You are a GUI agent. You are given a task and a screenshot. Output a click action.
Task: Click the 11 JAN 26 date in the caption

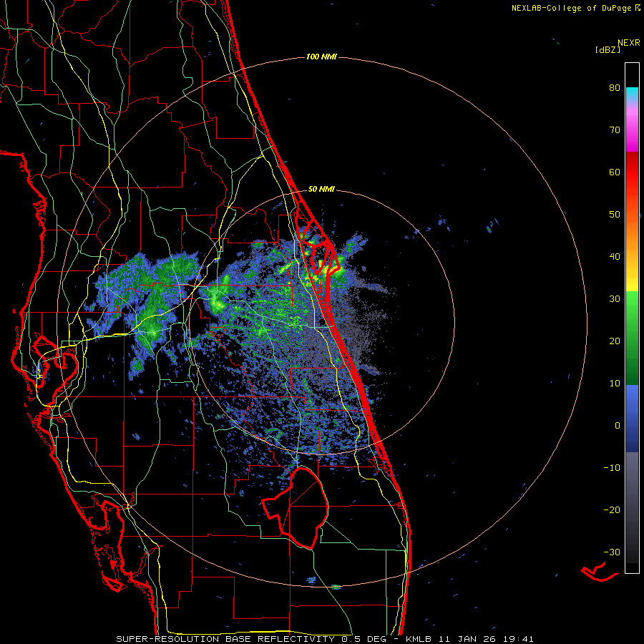(468, 639)
